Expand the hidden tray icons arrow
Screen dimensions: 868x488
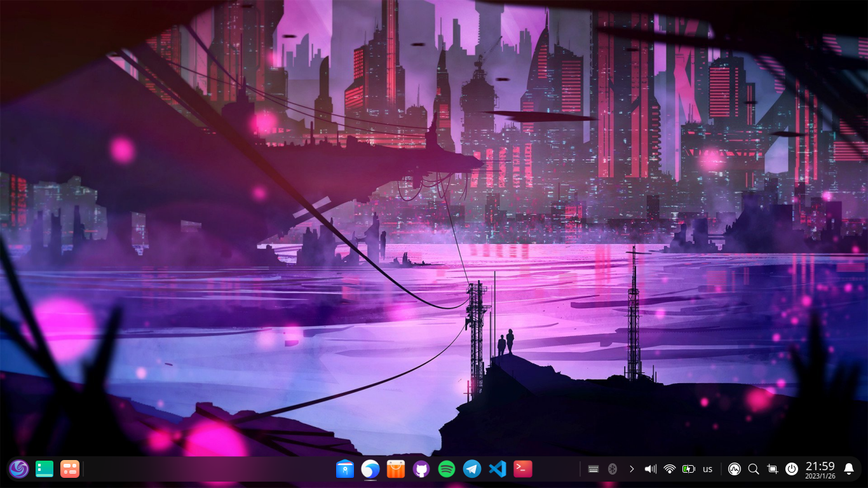click(632, 469)
